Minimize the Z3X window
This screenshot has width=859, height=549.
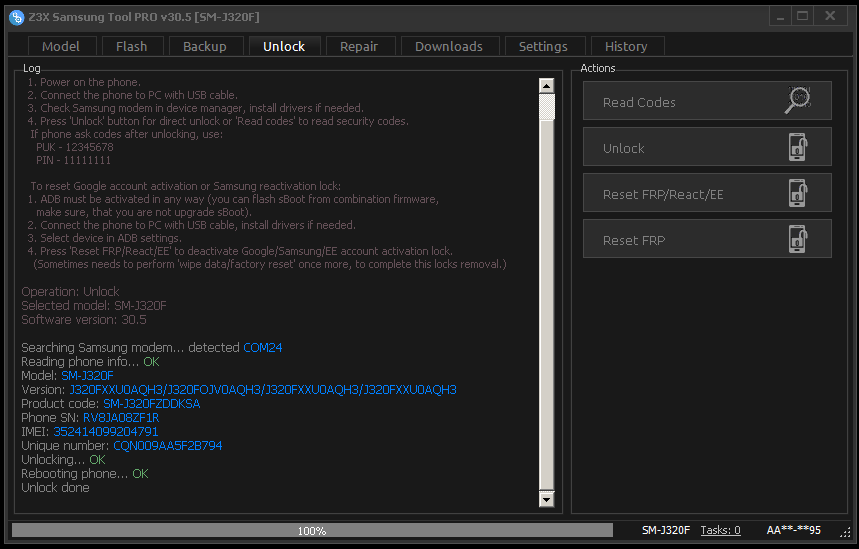click(x=780, y=16)
